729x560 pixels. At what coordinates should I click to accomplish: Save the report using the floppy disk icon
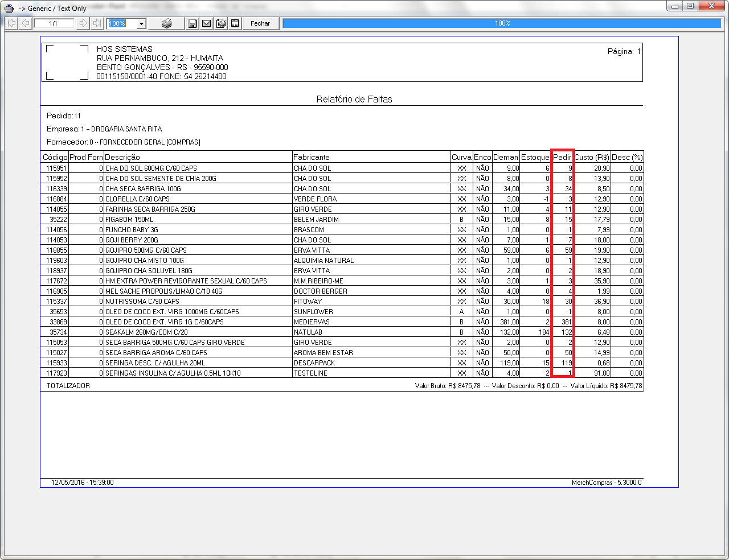[193, 23]
